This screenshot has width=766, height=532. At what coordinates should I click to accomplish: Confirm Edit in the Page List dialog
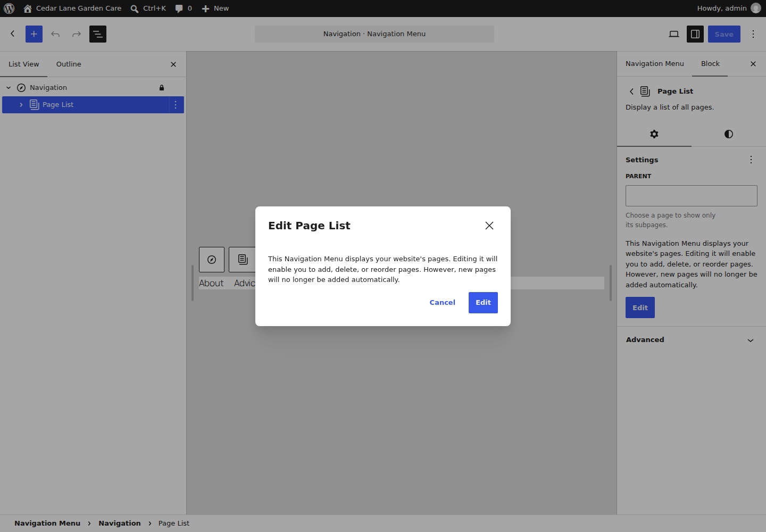coord(483,303)
